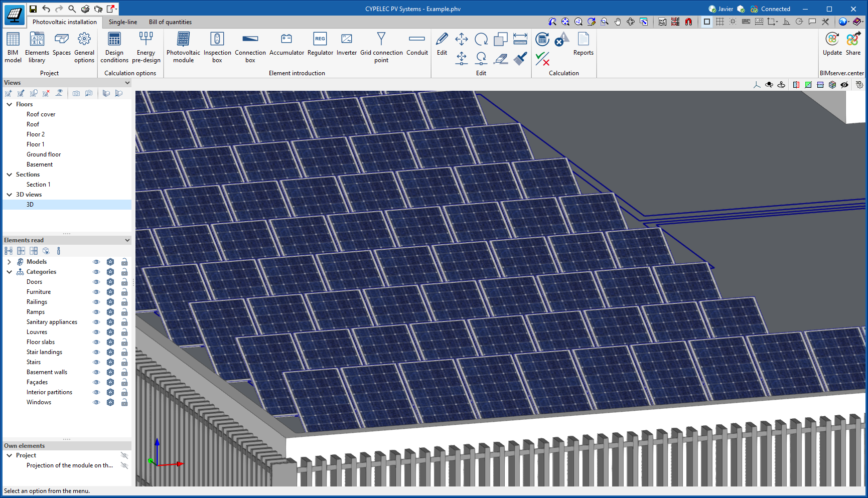Toggle the lock on the Windows category

click(124, 402)
